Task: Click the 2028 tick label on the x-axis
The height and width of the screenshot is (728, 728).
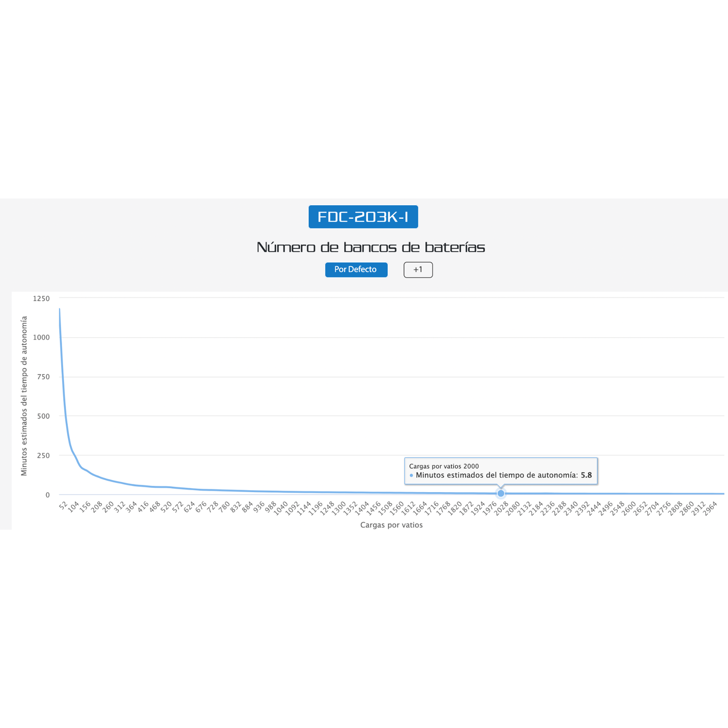Action: tap(501, 509)
